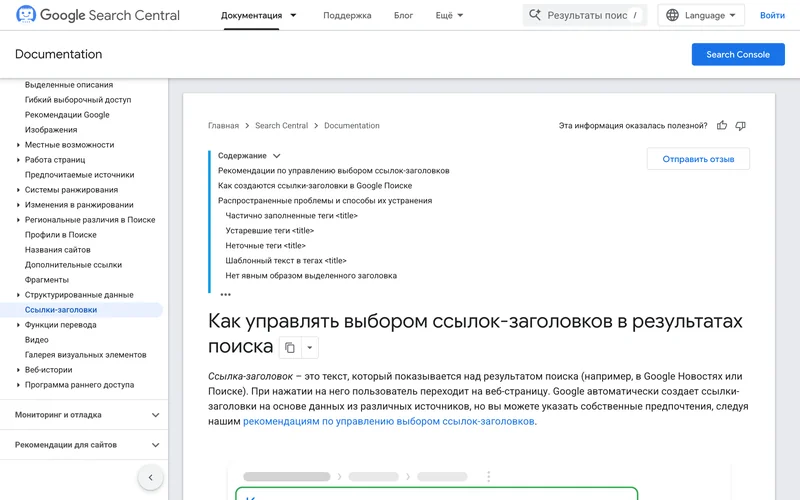The image size is (800, 500).
Task: Open Видео in sidebar
Action: (37, 340)
